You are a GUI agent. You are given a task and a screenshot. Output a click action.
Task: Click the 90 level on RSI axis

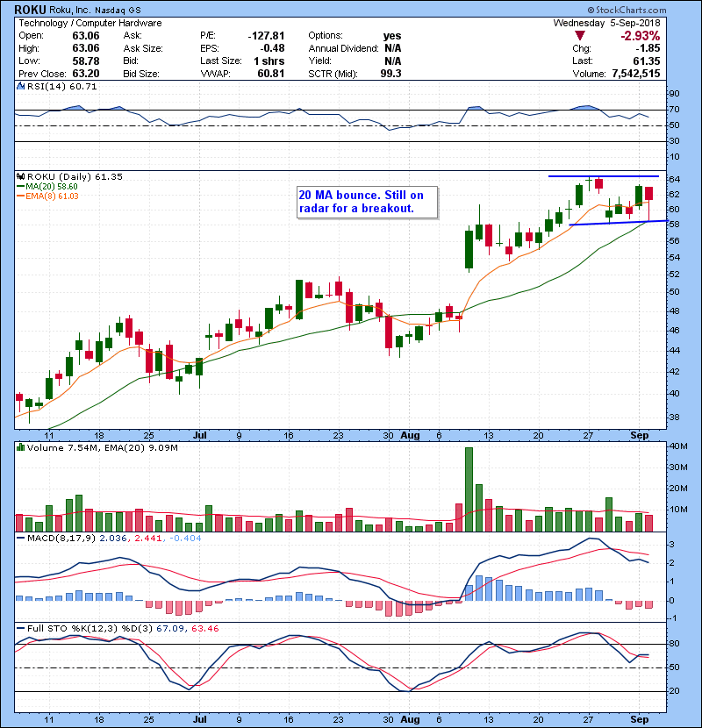pos(674,93)
